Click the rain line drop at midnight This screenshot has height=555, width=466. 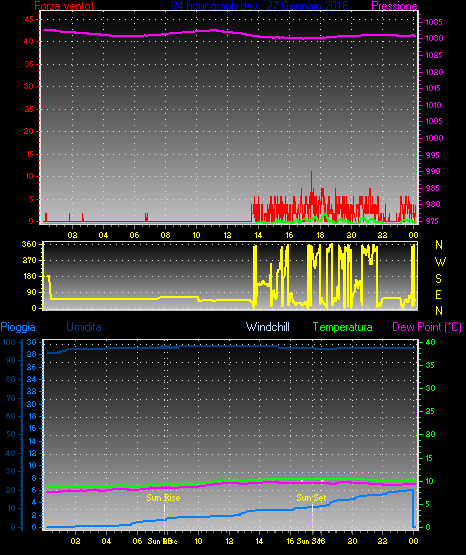click(413, 508)
